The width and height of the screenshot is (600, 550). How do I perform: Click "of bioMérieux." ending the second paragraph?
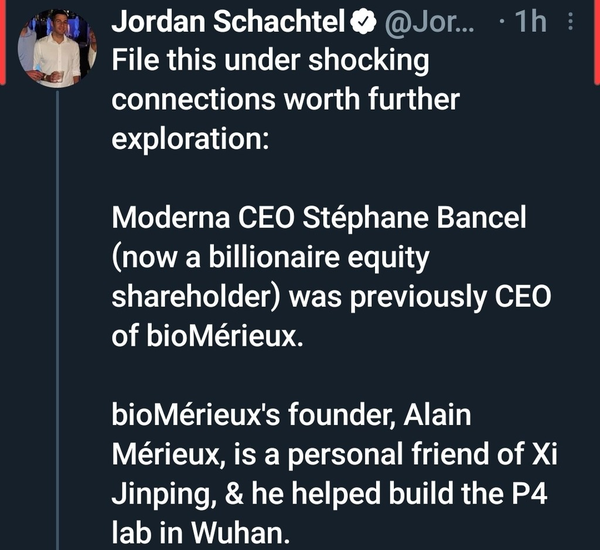pos(206,336)
